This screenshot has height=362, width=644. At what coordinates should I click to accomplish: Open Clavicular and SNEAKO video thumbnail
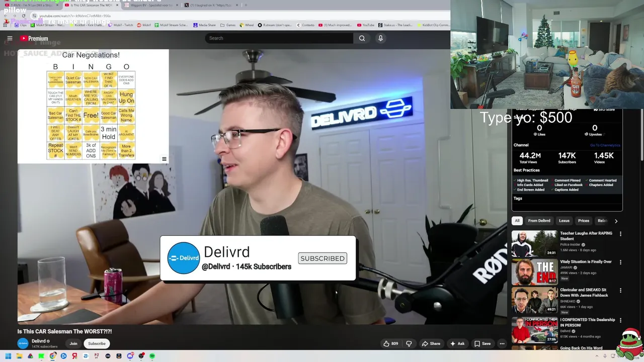coord(534,300)
